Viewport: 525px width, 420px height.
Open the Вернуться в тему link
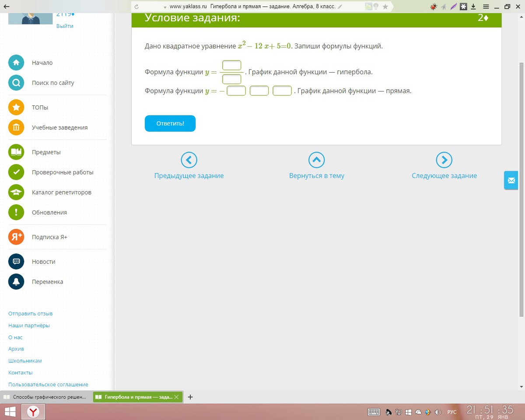317,175
